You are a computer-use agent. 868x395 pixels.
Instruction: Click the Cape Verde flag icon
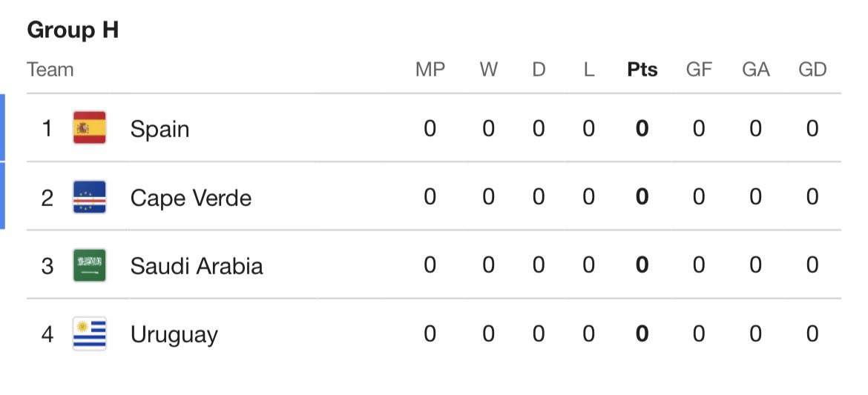pyautogui.click(x=90, y=197)
